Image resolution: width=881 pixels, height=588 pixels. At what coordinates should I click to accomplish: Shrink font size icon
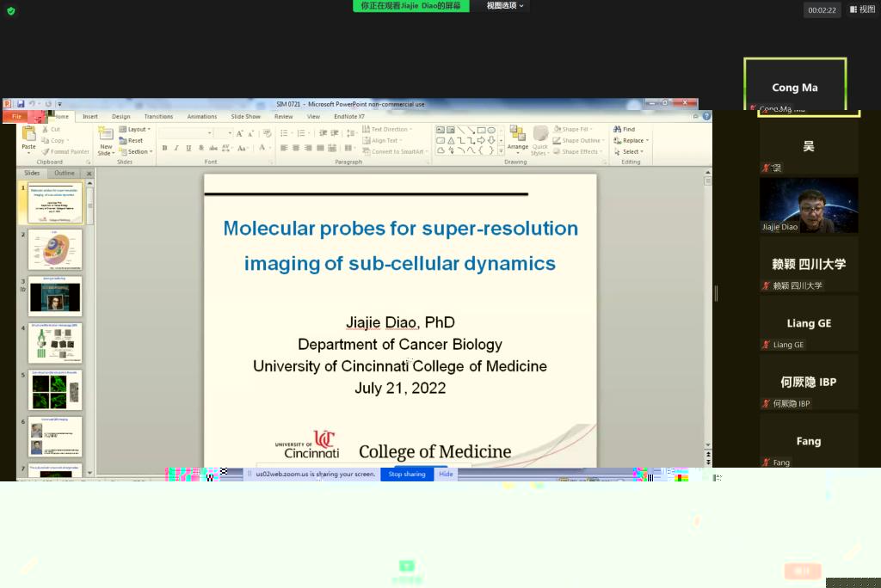[x=250, y=133]
